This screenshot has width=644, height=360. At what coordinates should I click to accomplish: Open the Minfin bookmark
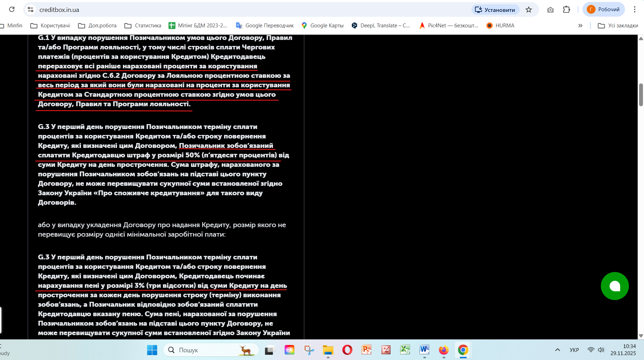[x=11, y=26]
